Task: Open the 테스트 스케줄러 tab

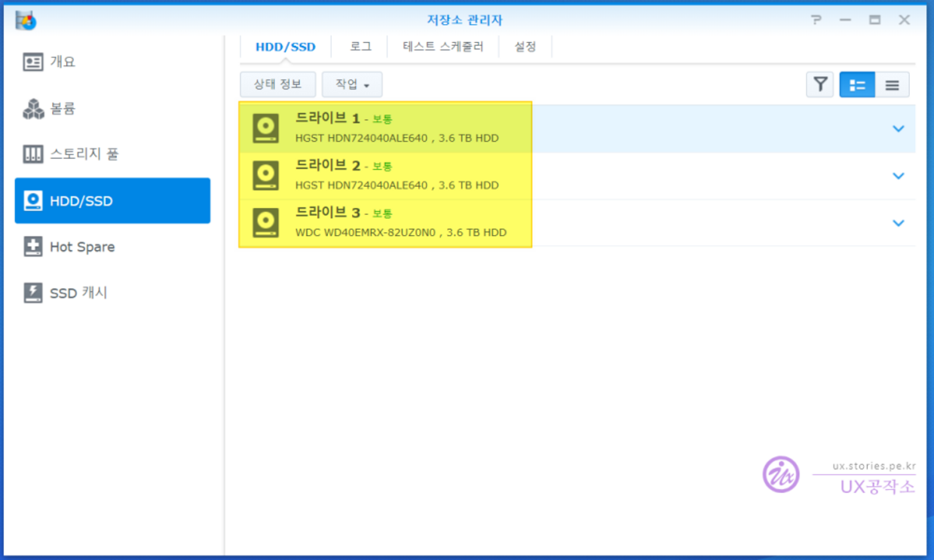Action: coord(443,47)
